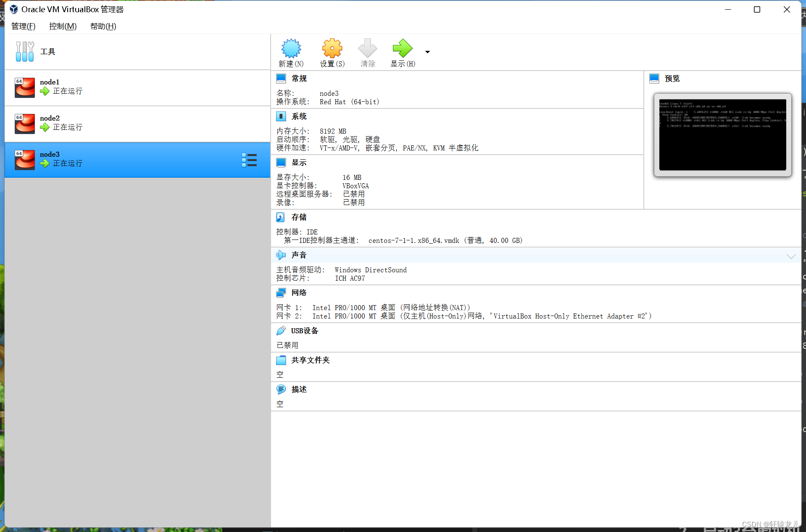Minimize the VirtualBox manager window
Screen dimensions: 806x532
(x=728, y=9)
